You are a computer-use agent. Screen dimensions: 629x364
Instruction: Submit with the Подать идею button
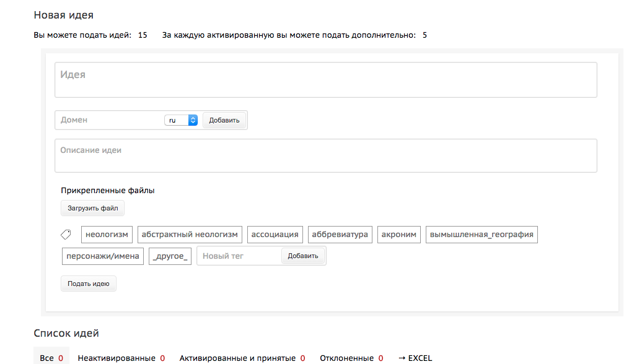click(x=89, y=284)
